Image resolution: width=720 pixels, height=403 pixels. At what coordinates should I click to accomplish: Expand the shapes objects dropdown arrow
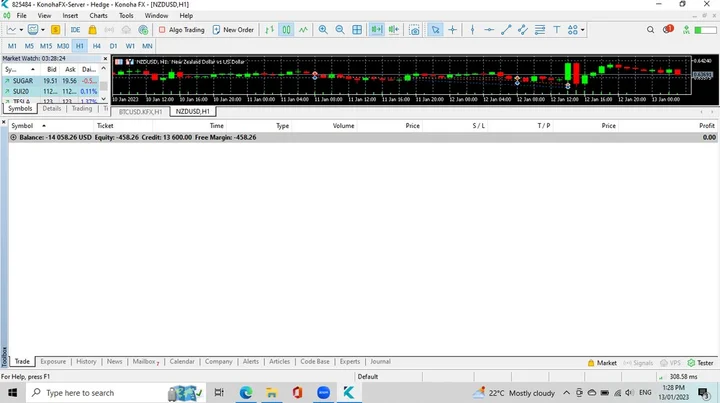(582, 30)
